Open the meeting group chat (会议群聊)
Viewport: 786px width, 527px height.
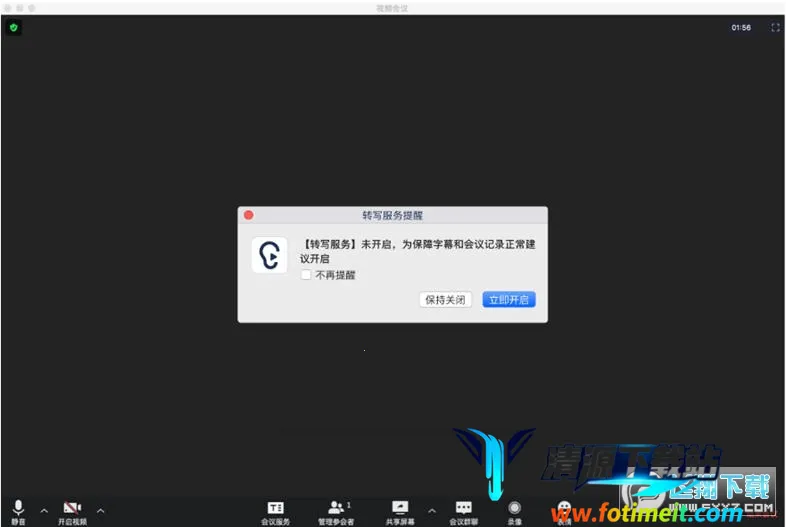click(x=463, y=510)
